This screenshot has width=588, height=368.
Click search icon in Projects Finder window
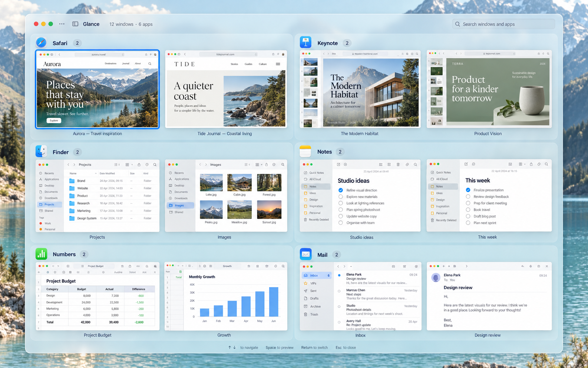(155, 165)
